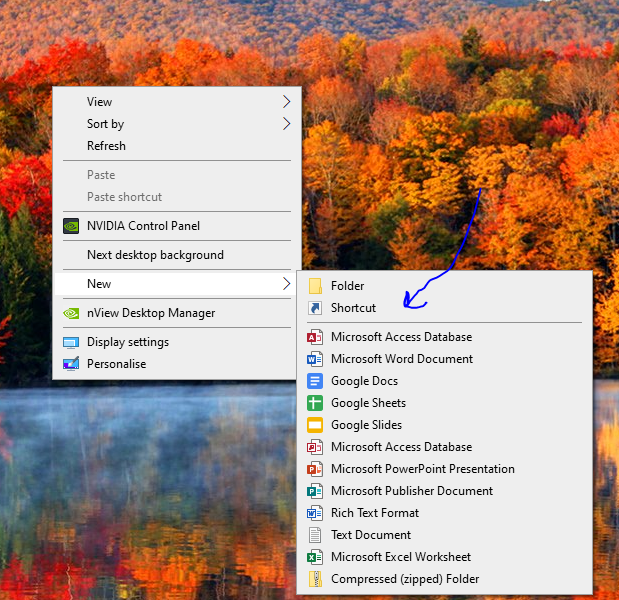Click the Microsoft PowerPoint Presentation icon

click(x=315, y=469)
